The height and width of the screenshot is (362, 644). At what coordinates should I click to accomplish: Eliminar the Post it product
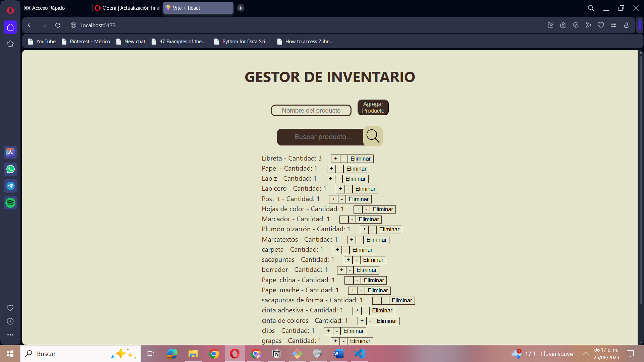click(359, 199)
